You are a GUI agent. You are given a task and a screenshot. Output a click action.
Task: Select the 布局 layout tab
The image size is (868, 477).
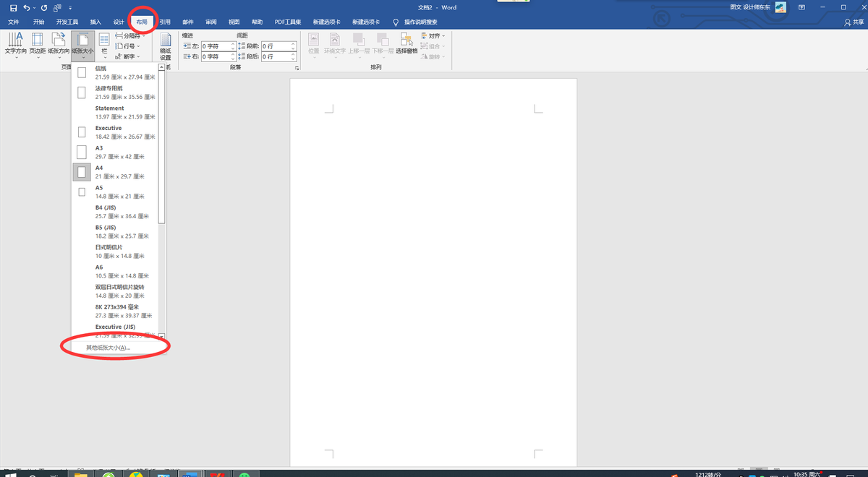tap(142, 22)
